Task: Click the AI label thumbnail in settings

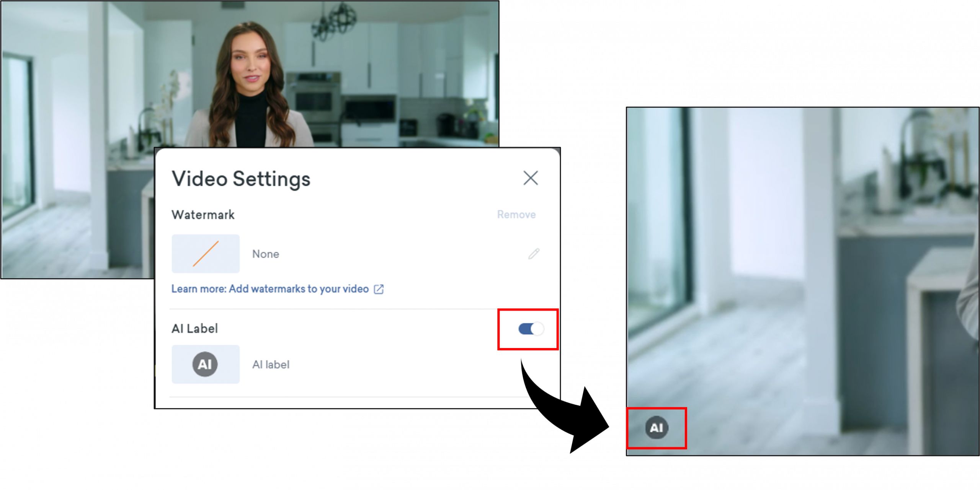Action: [206, 364]
